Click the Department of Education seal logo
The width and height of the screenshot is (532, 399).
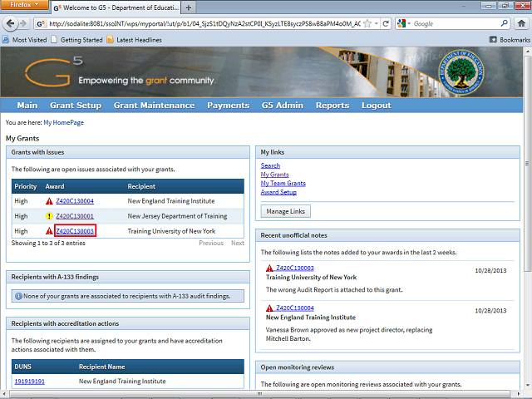461,72
